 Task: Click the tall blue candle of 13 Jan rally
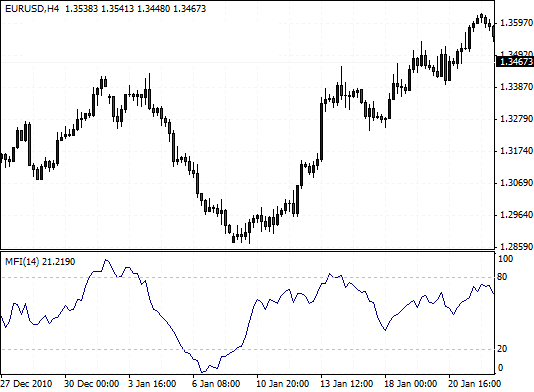click(321, 131)
